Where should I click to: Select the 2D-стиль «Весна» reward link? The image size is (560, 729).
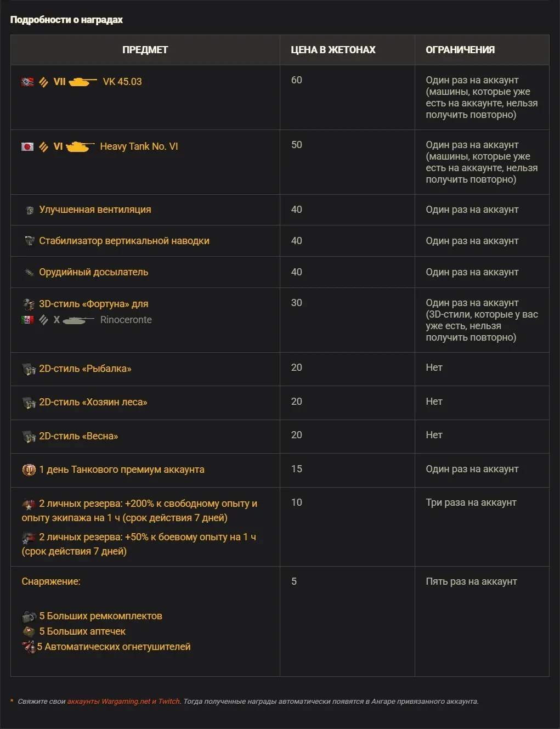(78, 436)
